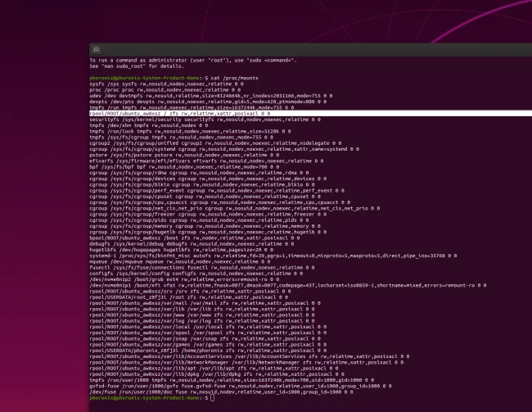Click the sysfs /sys mount line
Screen dimensions: 532x412
pyautogui.click(x=167, y=84)
